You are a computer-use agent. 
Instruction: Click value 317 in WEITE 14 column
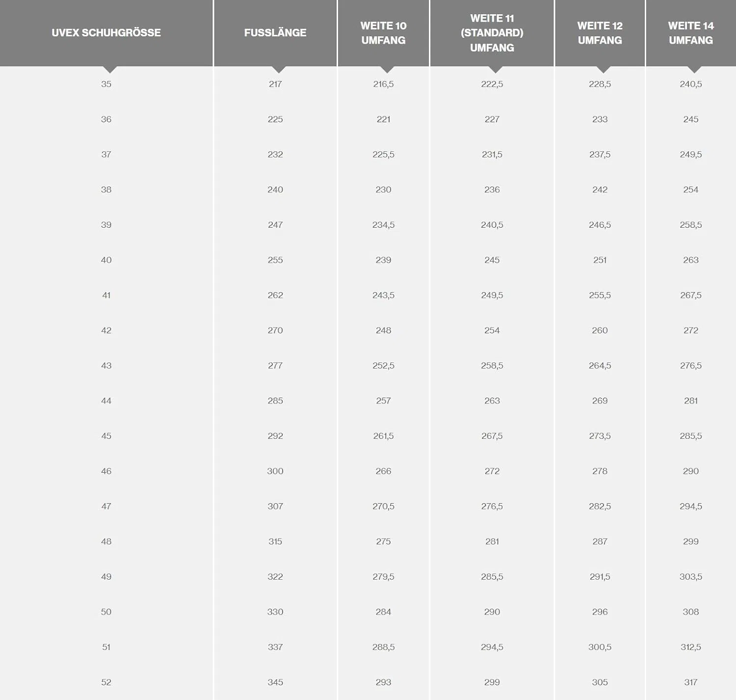[x=691, y=682]
